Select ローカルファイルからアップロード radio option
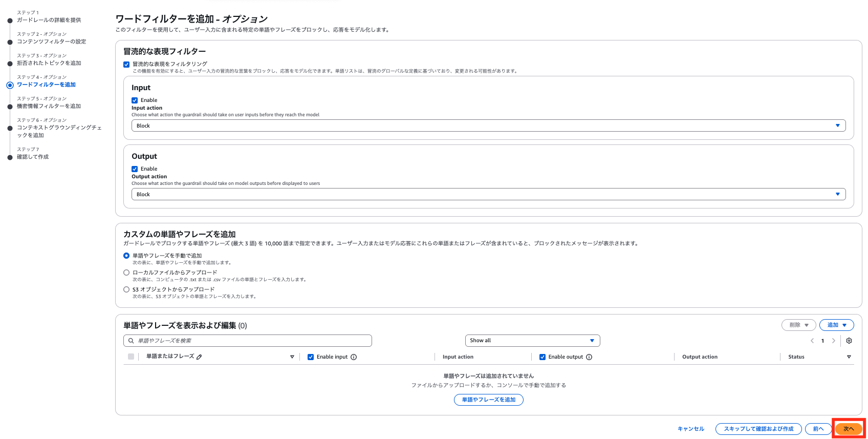This screenshot has width=868, height=439. click(126, 273)
